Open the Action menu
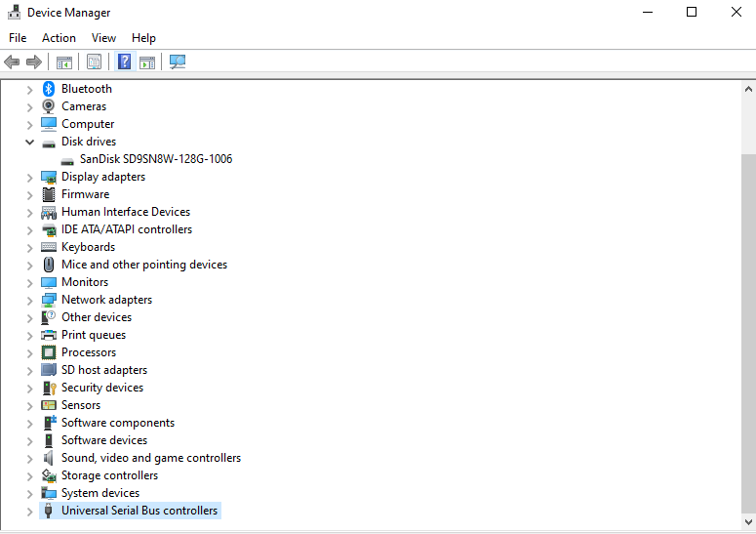The image size is (756, 534). (59, 38)
